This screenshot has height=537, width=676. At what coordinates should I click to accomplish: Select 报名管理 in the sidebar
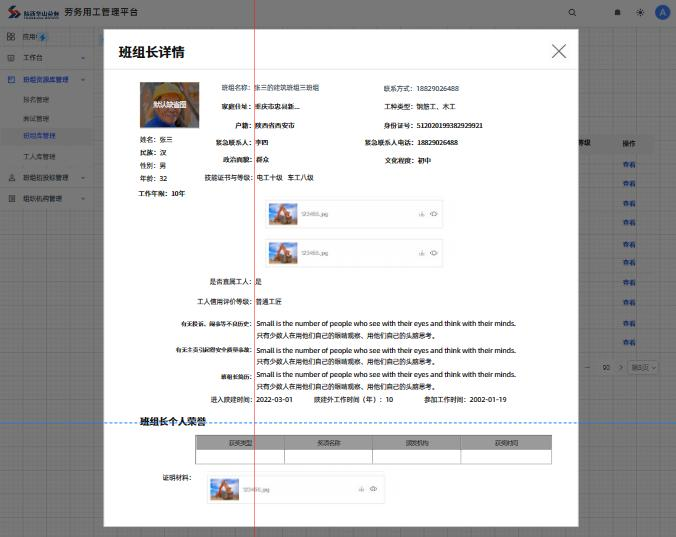coord(36,100)
